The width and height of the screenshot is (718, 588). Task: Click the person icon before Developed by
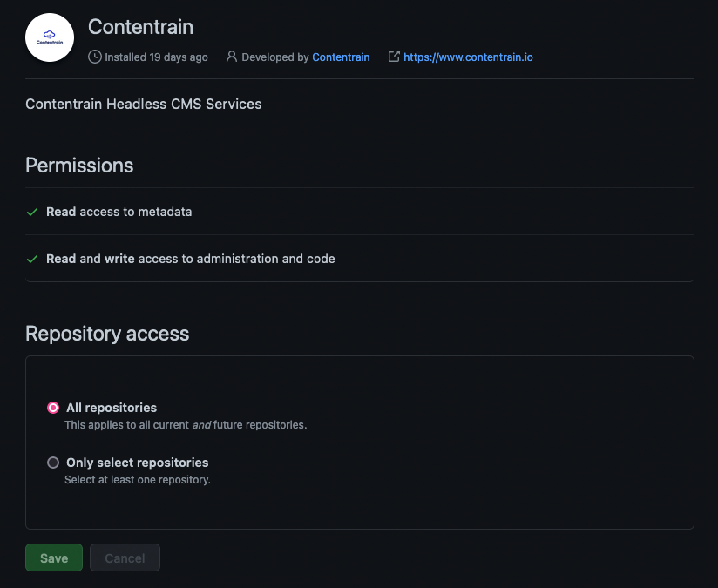coord(232,57)
